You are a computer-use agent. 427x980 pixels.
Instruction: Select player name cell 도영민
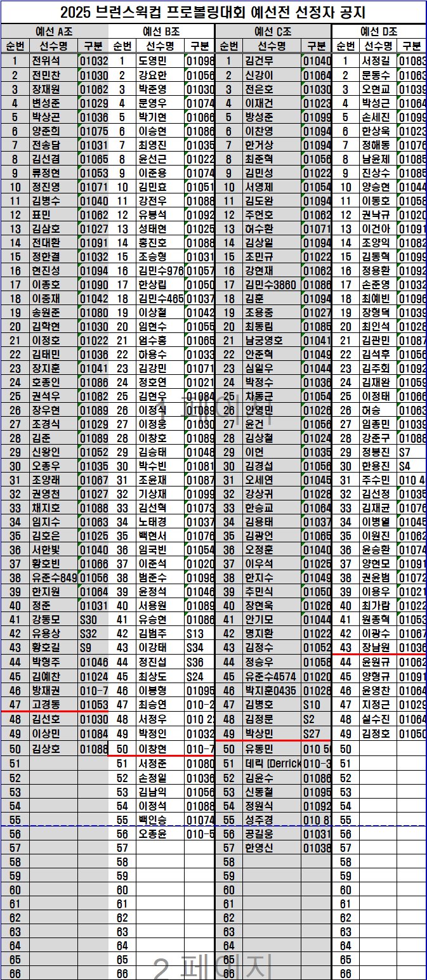(161, 61)
